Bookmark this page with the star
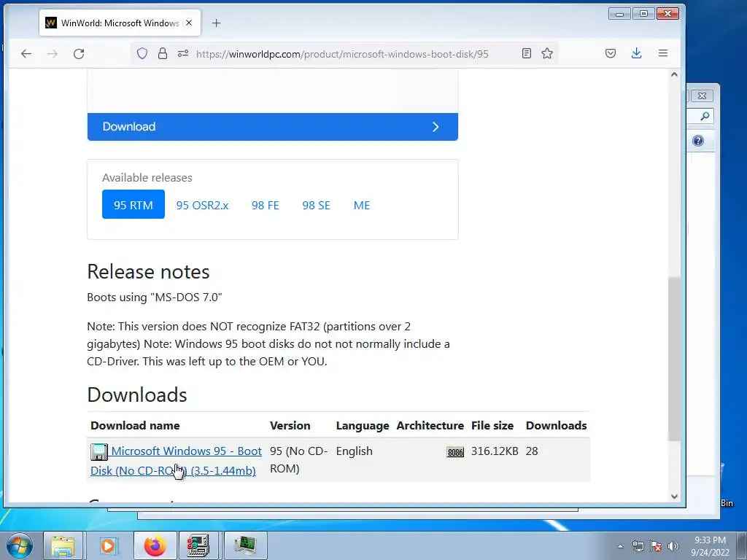Screen dimensions: 747x560 click(x=547, y=53)
